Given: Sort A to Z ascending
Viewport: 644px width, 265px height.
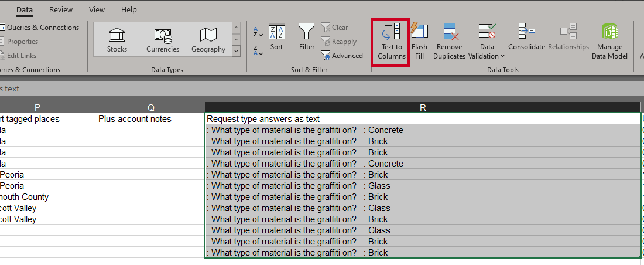Looking at the screenshot, I should (x=258, y=31).
